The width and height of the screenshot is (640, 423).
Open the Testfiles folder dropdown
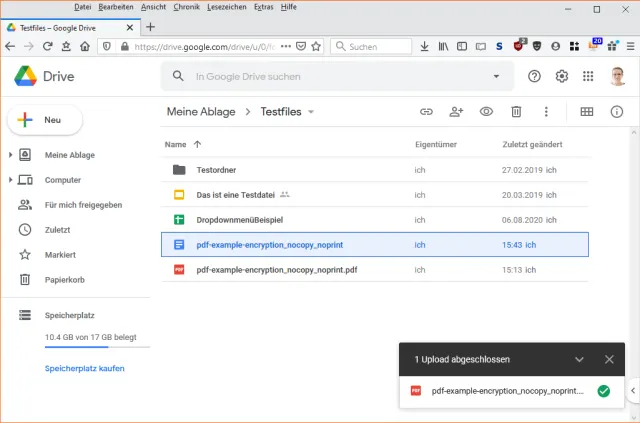coord(311,112)
